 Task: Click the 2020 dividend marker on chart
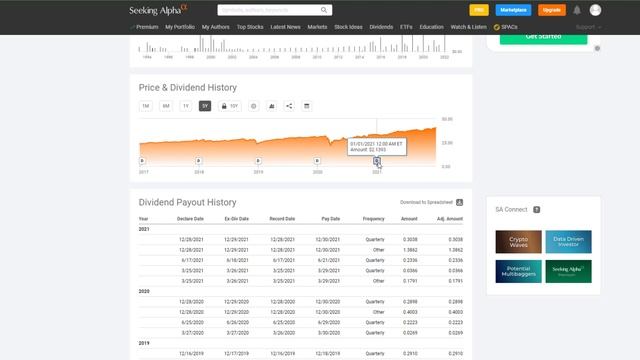coord(317,161)
